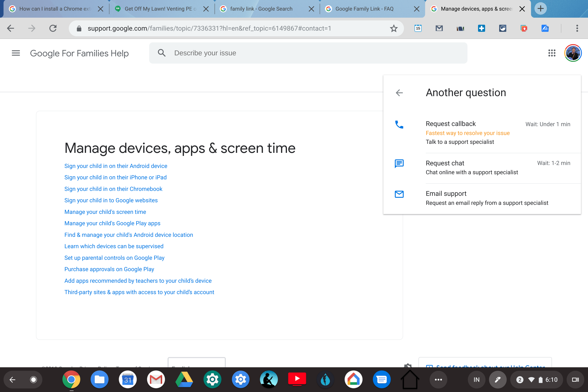This screenshot has height=392, width=588.
Task: Open Learn which devices can be supervised
Action: click(114, 246)
